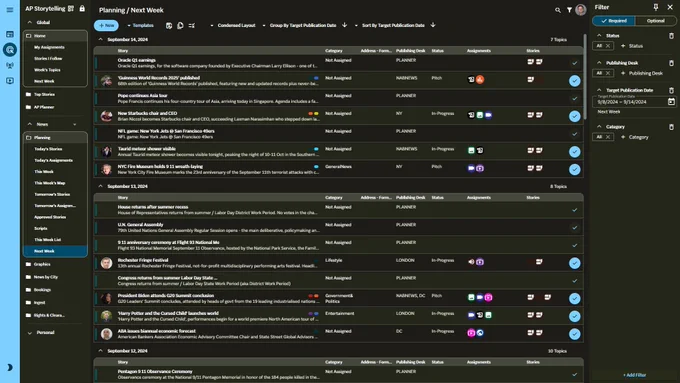This screenshot has width=680, height=383.
Task: Collapse the September 12, 2024 group
Action: [x=101, y=350]
